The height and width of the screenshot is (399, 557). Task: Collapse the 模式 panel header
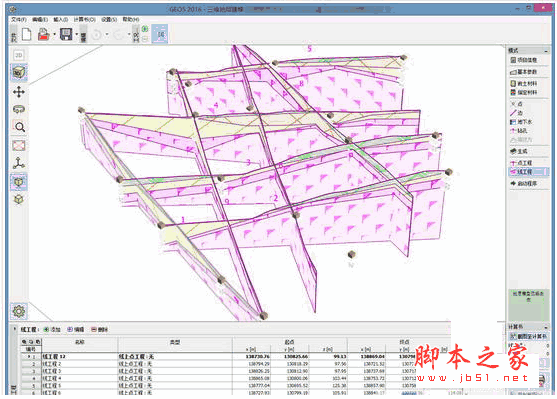(x=546, y=51)
